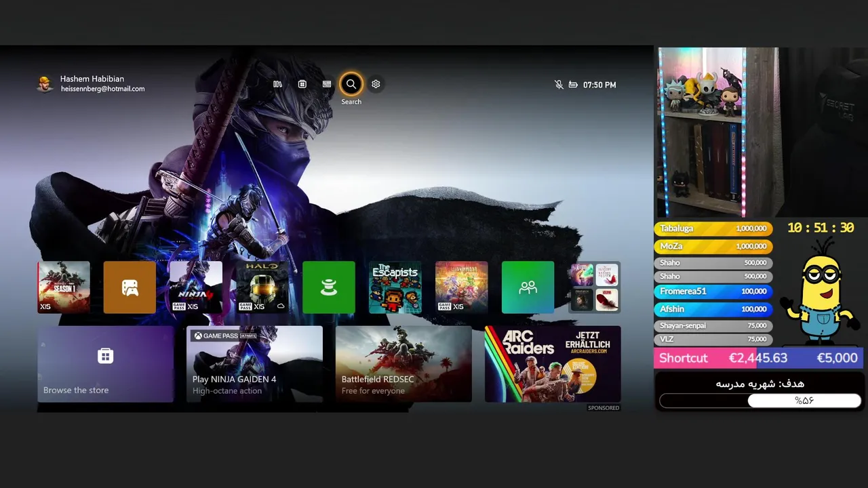
Task: Open Battlefield REDSEC free for everyone card
Action: coord(403,364)
